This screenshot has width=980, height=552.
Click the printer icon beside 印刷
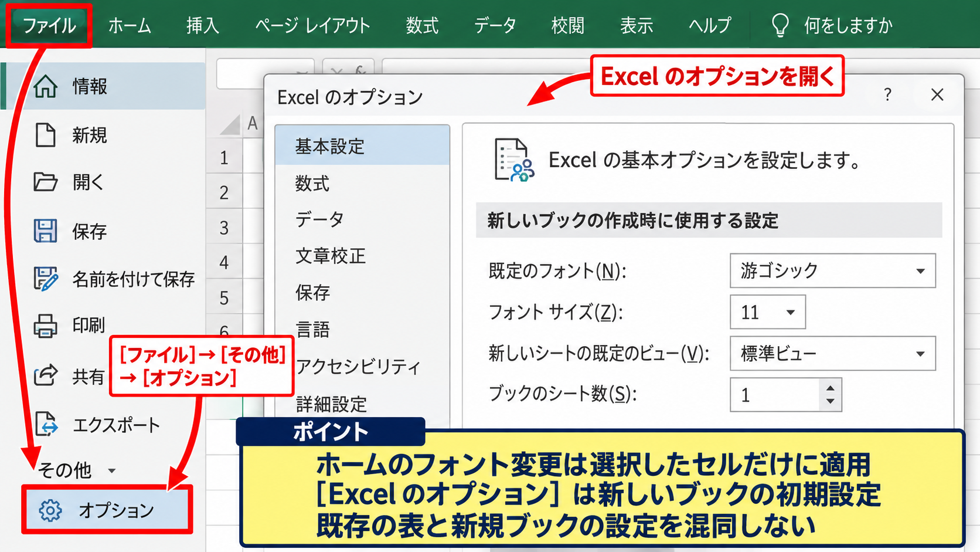coord(45,326)
